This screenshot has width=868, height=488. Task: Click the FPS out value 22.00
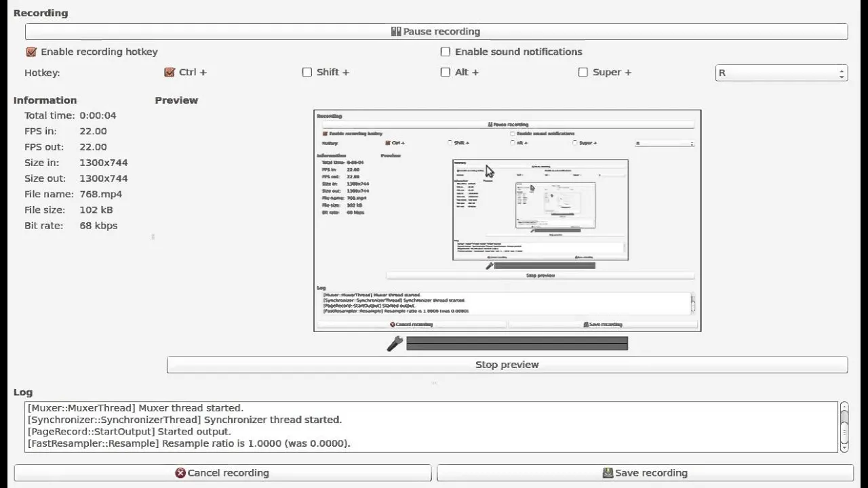[x=93, y=146]
